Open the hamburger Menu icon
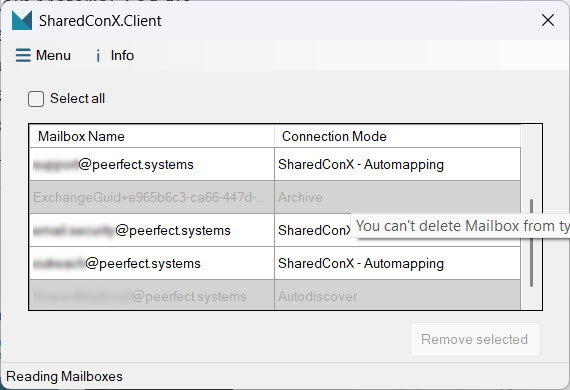 pos(23,55)
